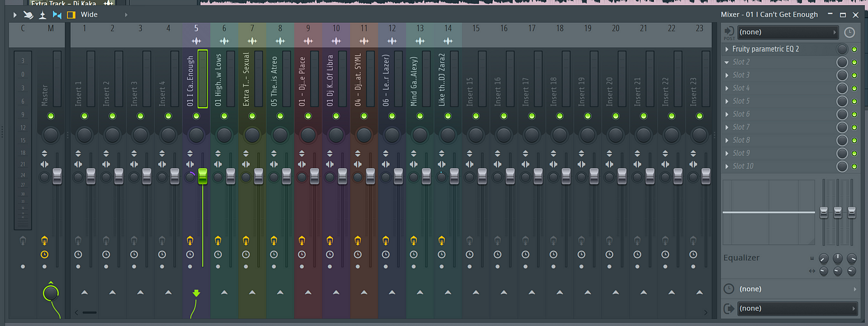Click the audio clip icon on track 9
This screenshot has height=326, width=868.
pos(308,41)
